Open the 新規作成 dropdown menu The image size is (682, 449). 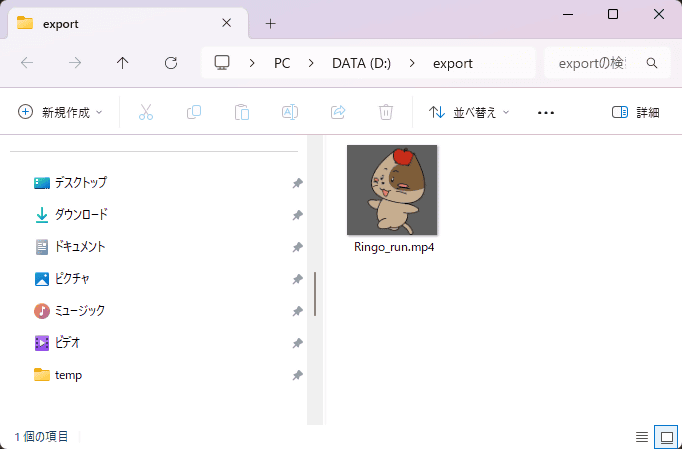tap(61, 112)
